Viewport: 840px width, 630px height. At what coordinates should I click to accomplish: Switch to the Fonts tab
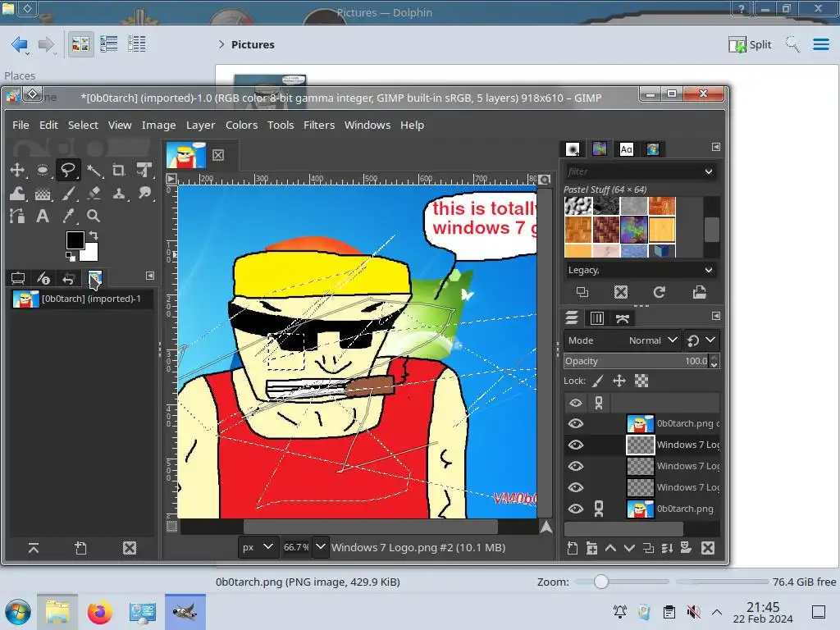point(626,149)
